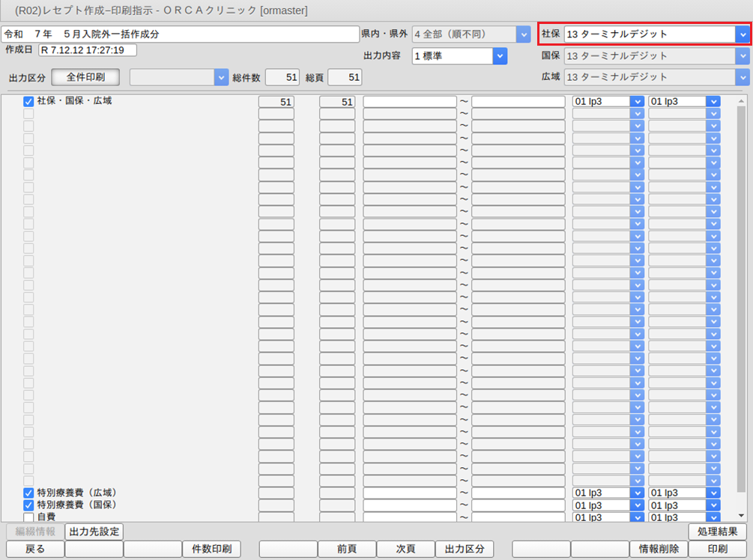Toggle the 特別療養費（国保） checkbox
This screenshot has height=560, width=753.
tap(28, 505)
